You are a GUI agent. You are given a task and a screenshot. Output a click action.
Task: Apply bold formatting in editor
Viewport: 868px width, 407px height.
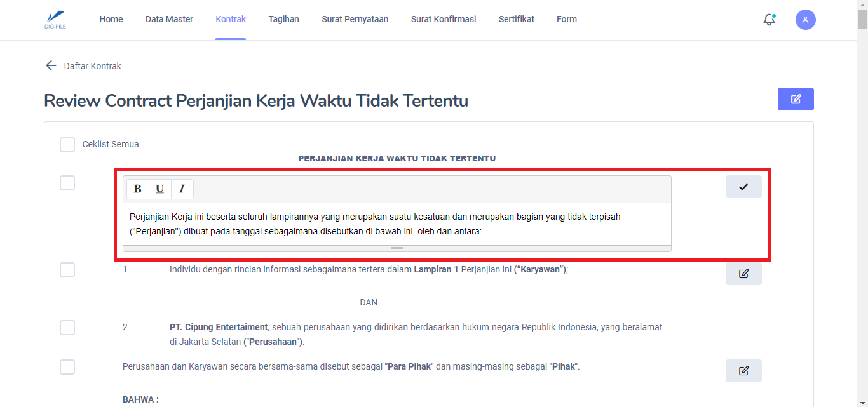pyautogui.click(x=138, y=189)
